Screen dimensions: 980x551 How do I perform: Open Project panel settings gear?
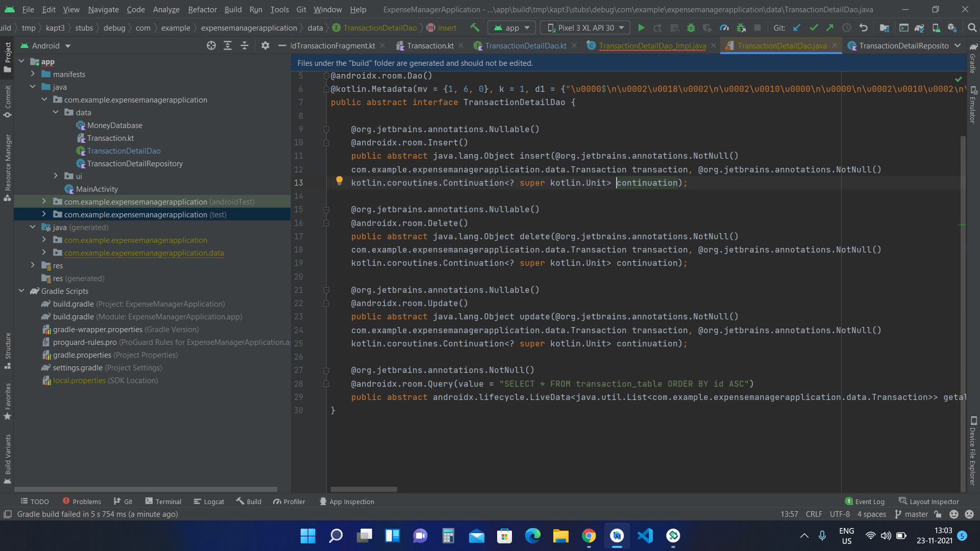pyautogui.click(x=265, y=45)
